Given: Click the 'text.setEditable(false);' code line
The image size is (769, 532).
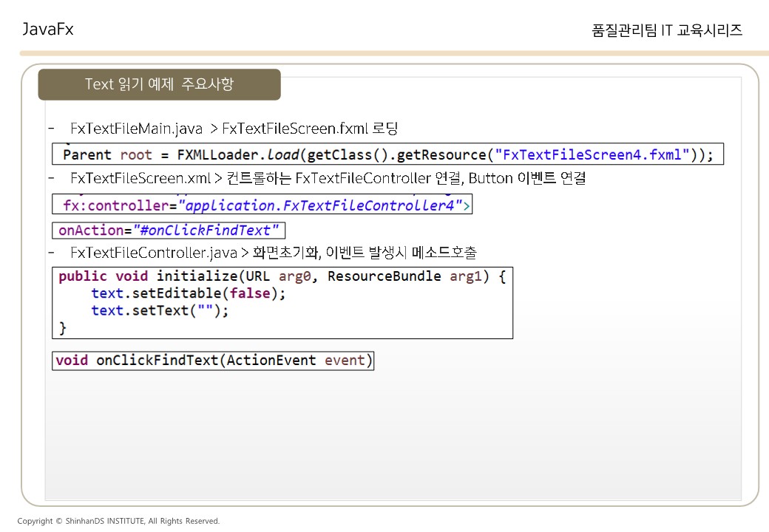Looking at the screenshot, I should (x=189, y=293).
